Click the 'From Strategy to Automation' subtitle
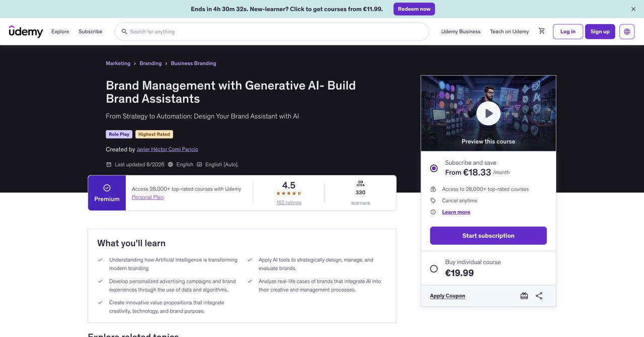Image resolution: width=644 pixels, height=337 pixels. 202,116
